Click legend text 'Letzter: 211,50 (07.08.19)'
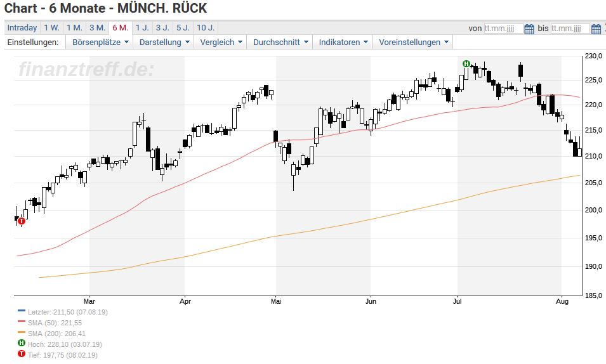 (68, 312)
